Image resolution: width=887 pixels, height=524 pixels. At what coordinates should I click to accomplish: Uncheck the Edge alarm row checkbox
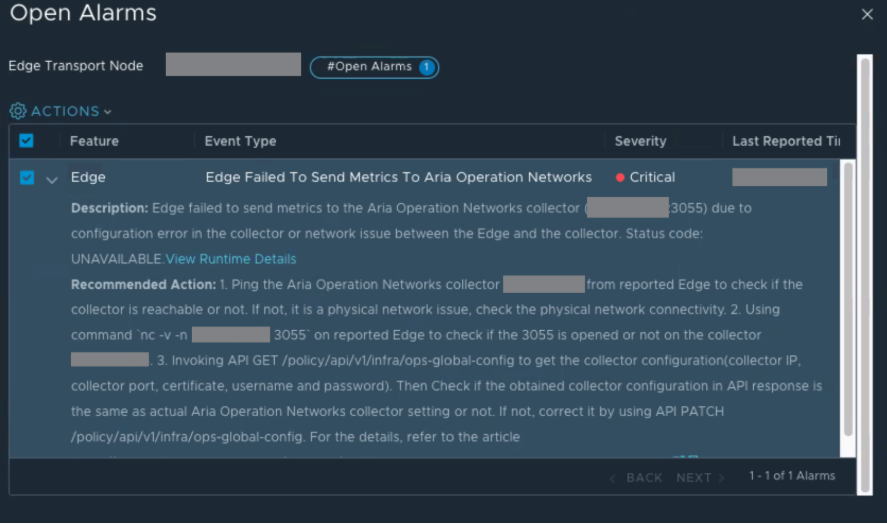point(27,178)
